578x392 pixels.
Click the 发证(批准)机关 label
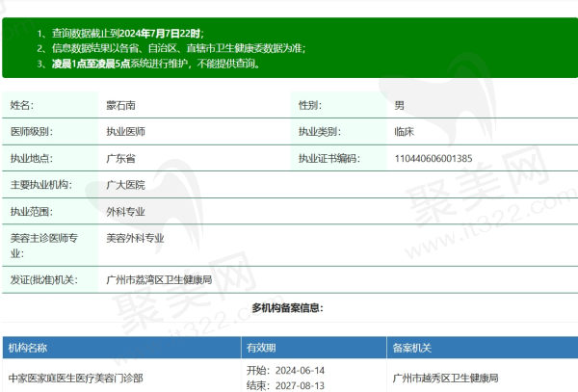[44, 279]
